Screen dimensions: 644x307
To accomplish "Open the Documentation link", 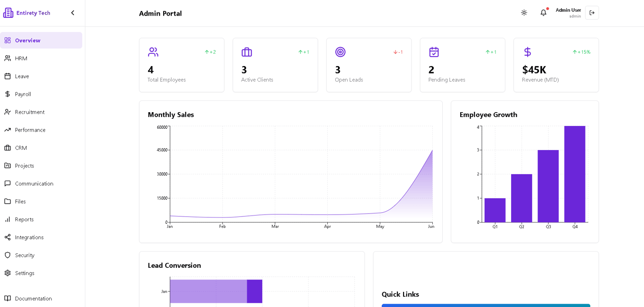I will pyautogui.click(x=33, y=299).
